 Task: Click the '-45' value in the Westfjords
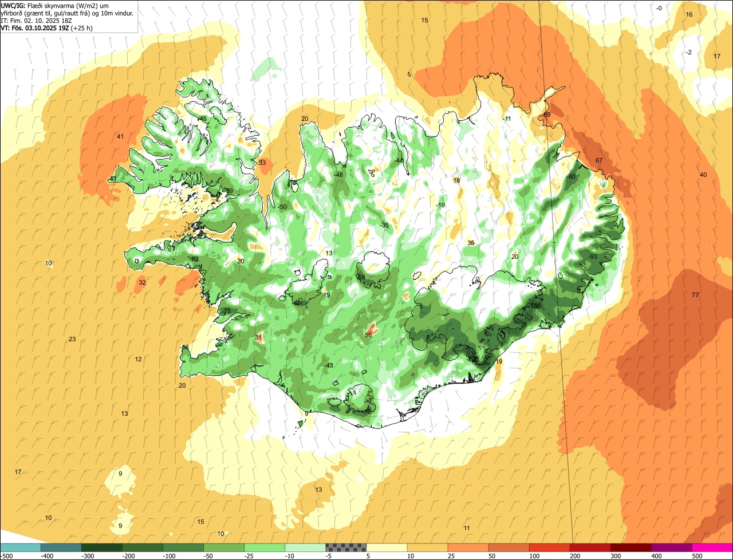point(202,119)
